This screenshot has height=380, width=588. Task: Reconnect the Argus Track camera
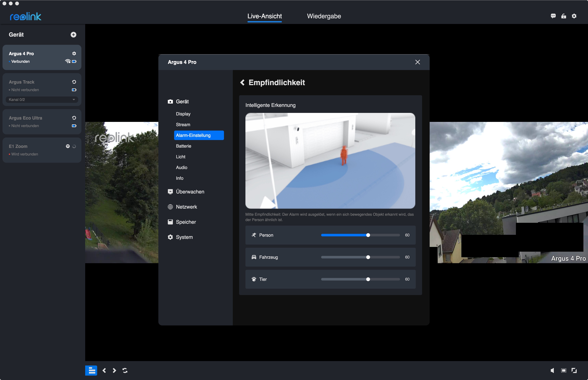coord(74,82)
